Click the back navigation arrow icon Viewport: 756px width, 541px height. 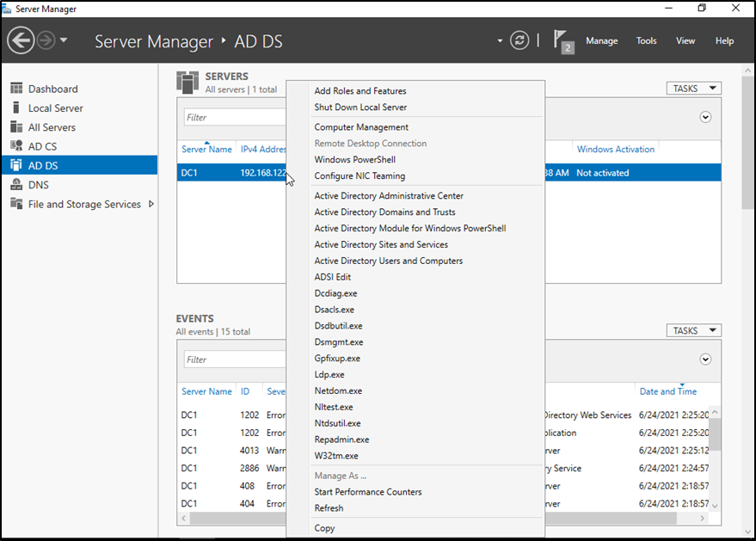[x=21, y=40]
